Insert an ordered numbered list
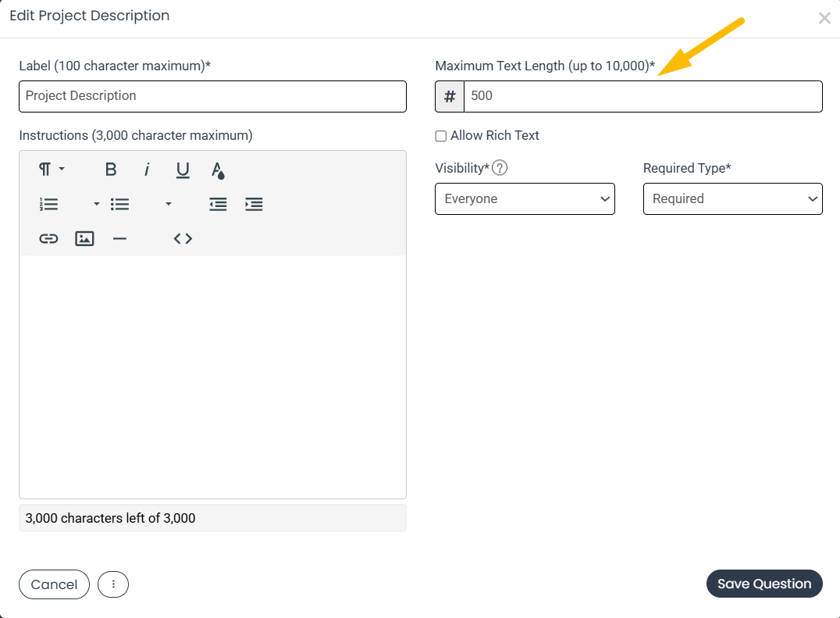Viewport: 840px width, 618px height. [x=48, y=204]
